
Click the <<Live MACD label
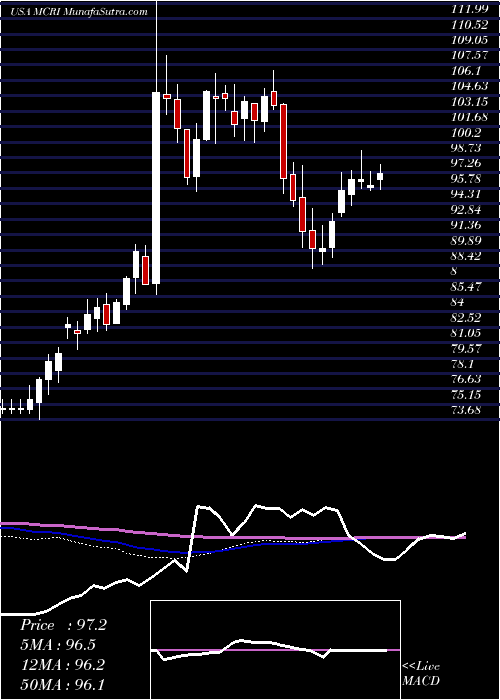(421, 674)
